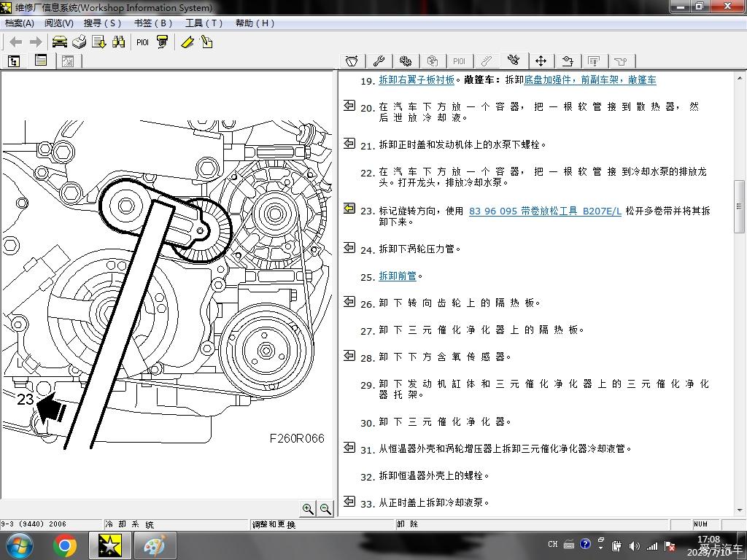747x560 pixels.
Task: Click the yellow highlighter bookmark icon
Action: (187, 42)
